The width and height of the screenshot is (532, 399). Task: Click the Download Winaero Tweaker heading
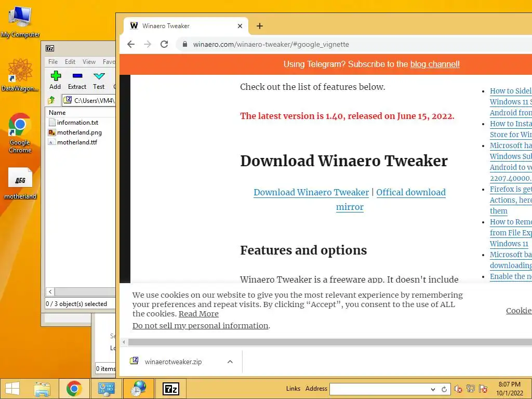pyautogui.click(x=344, y=161)
